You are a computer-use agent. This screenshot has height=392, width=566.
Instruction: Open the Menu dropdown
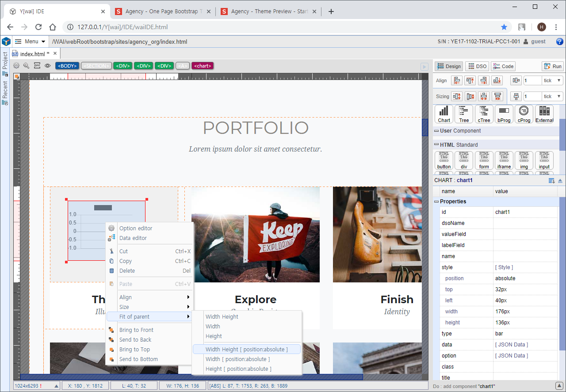[x=30, y=42]
